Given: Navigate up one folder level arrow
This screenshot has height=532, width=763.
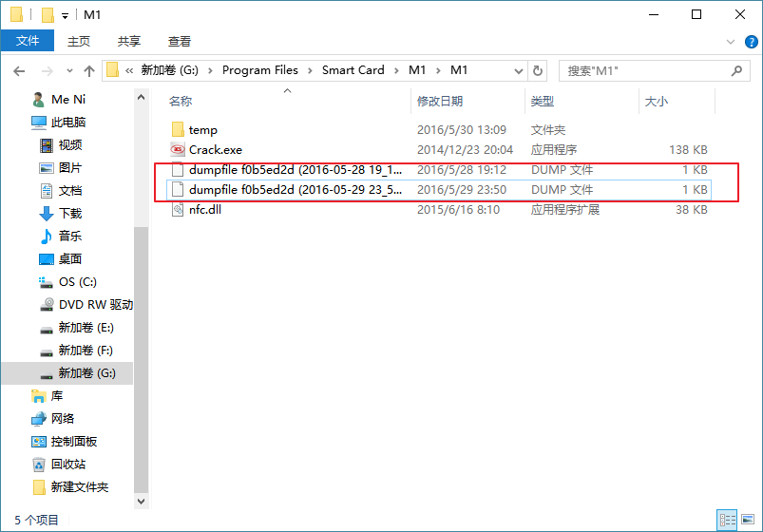Looking at the screenshot, I should point(89,70).
